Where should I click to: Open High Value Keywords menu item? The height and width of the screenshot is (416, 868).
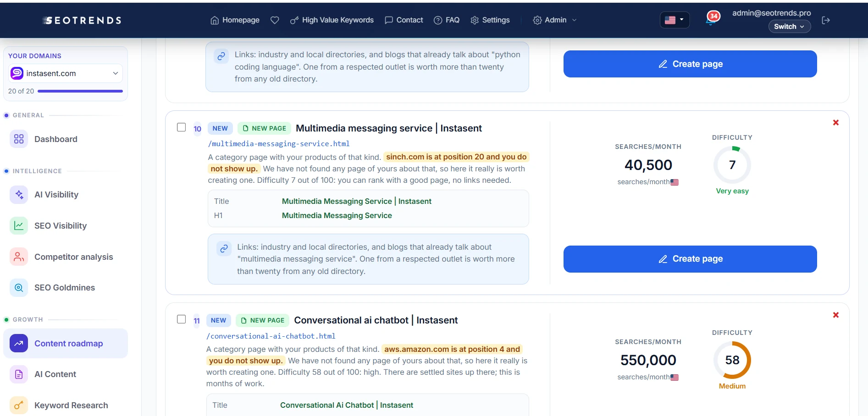pyautogui.click(x=332, y=20)
